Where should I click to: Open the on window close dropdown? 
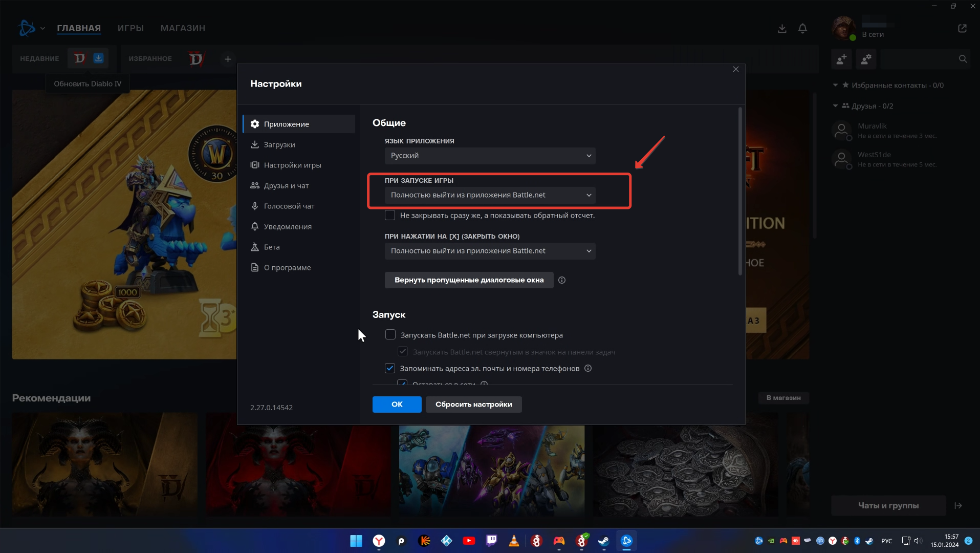point(490,251)
